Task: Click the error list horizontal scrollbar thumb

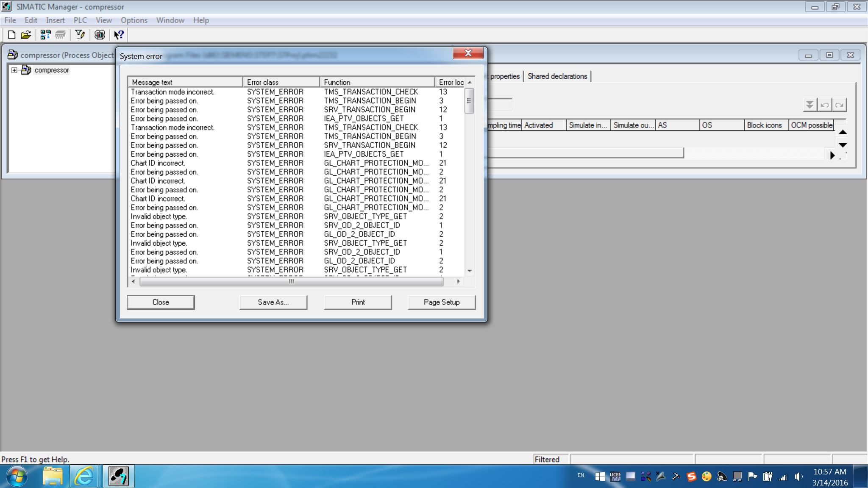Action: click(291, 281)
